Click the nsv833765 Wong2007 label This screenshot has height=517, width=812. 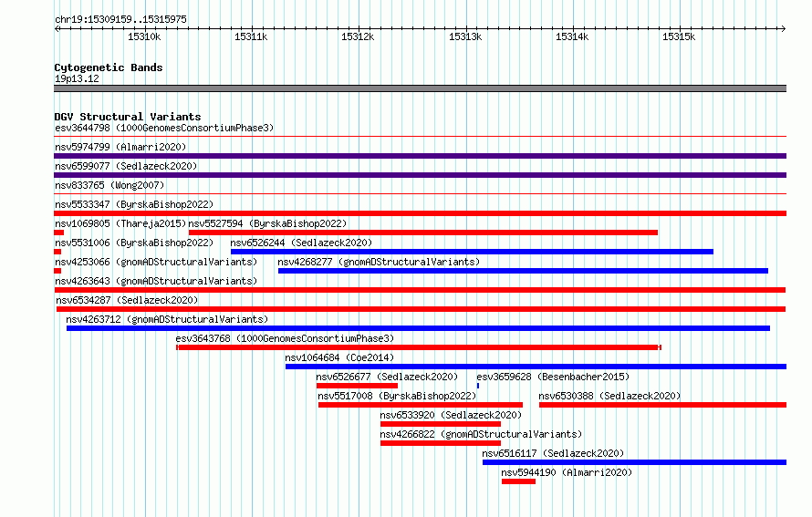[109, 185]
